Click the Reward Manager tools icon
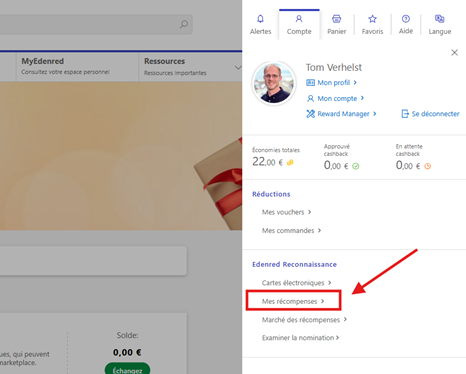466x374 pixels. coord(310,114)
